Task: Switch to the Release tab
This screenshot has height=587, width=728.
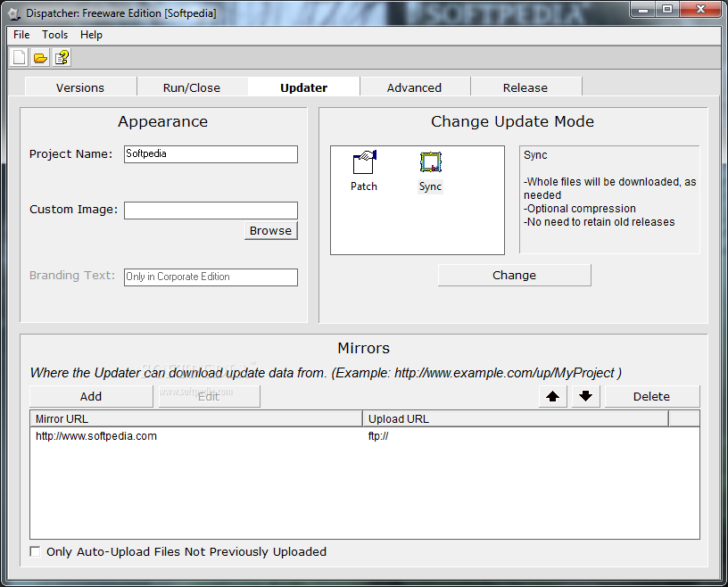Action: [525, 87]
